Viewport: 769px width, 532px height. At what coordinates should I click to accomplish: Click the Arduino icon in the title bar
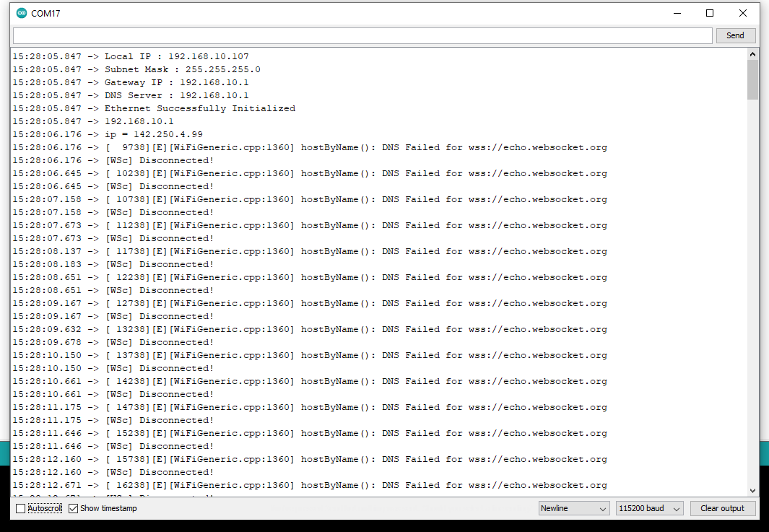(x=21, y=12)
